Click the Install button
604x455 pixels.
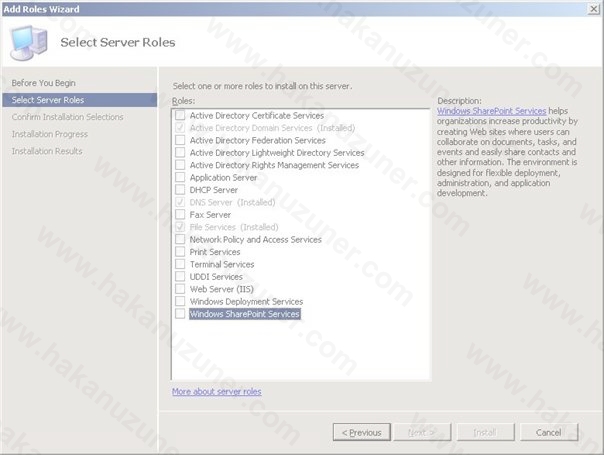click(x=485, y=432)
